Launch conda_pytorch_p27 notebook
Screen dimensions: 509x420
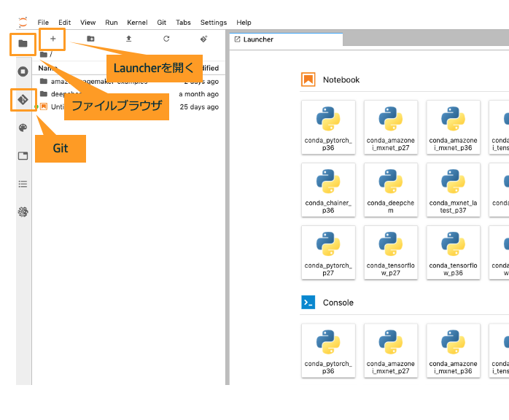328,252
